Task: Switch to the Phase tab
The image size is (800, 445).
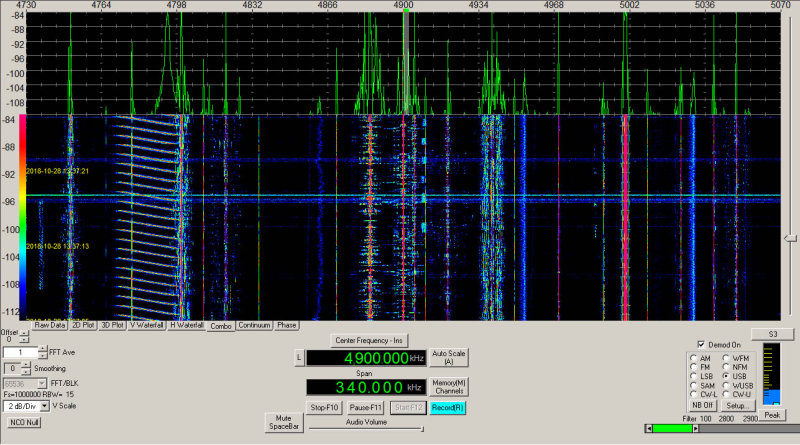Action: (287, 325)
